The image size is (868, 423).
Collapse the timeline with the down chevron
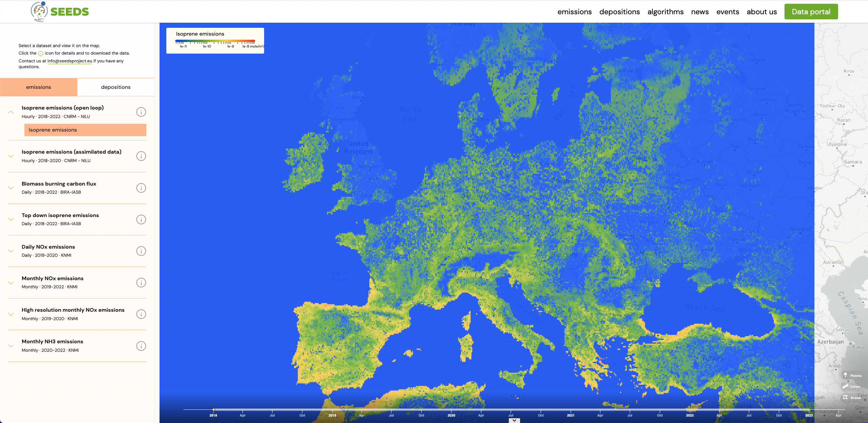(x=514, y=420)
